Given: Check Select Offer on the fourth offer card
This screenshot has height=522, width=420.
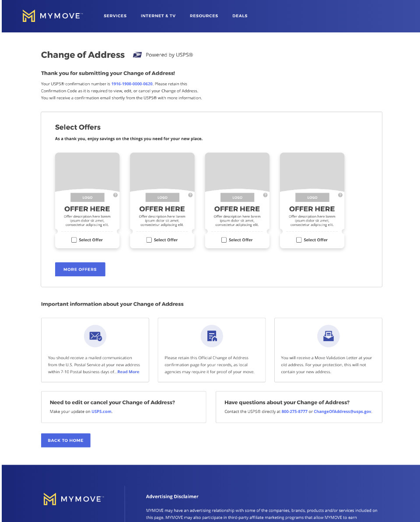Looking at the screenshot, I should tap(299, 240).
